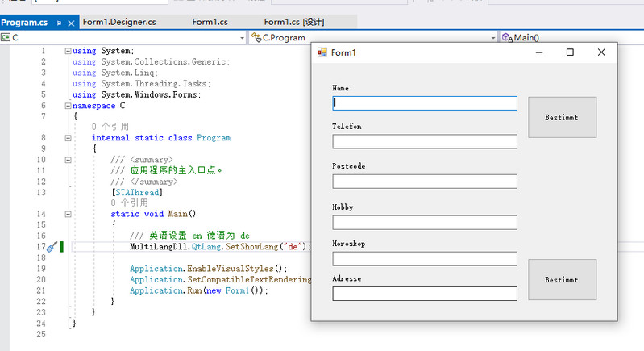Click the "de" string literal on line 17

point(293,247)
